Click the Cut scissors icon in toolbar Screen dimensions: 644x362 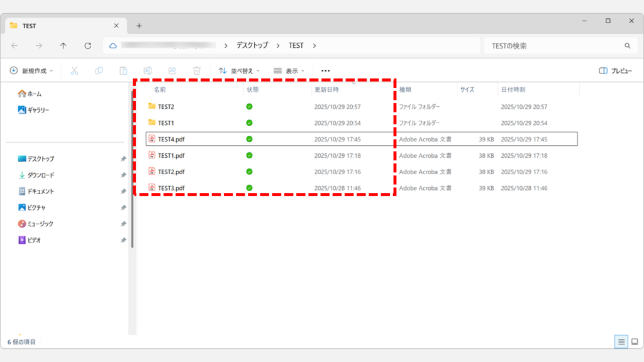[74, 71]
